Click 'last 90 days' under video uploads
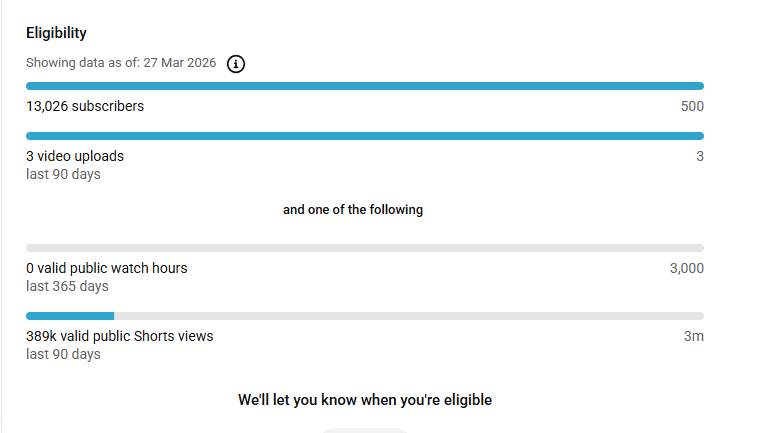This screenshot has width=759, height=433. [63, 174]
